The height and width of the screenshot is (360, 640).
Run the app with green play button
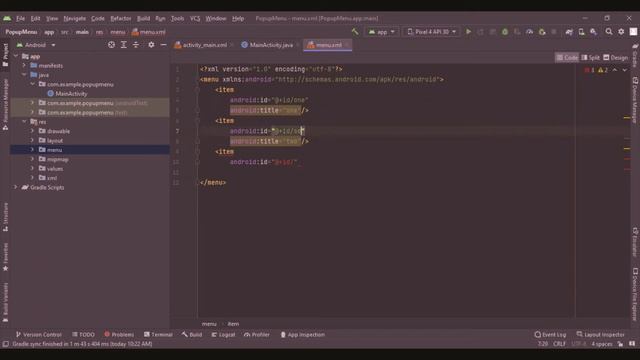point(468,31)
